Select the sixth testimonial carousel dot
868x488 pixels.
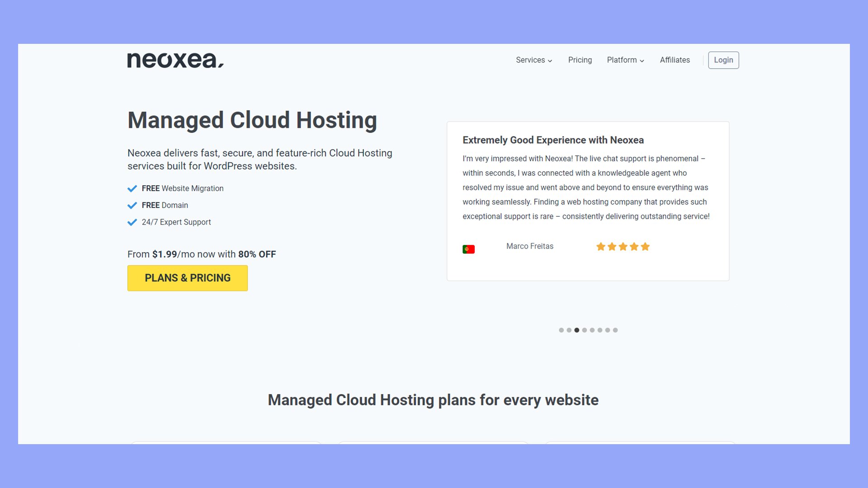coord(600,330)
